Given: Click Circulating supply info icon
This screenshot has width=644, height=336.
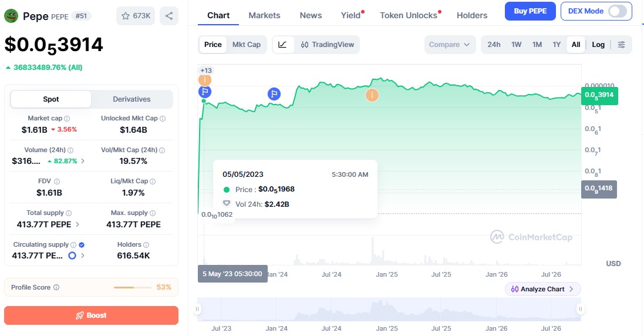Looking at the screenshot, I should pos(73,245).
